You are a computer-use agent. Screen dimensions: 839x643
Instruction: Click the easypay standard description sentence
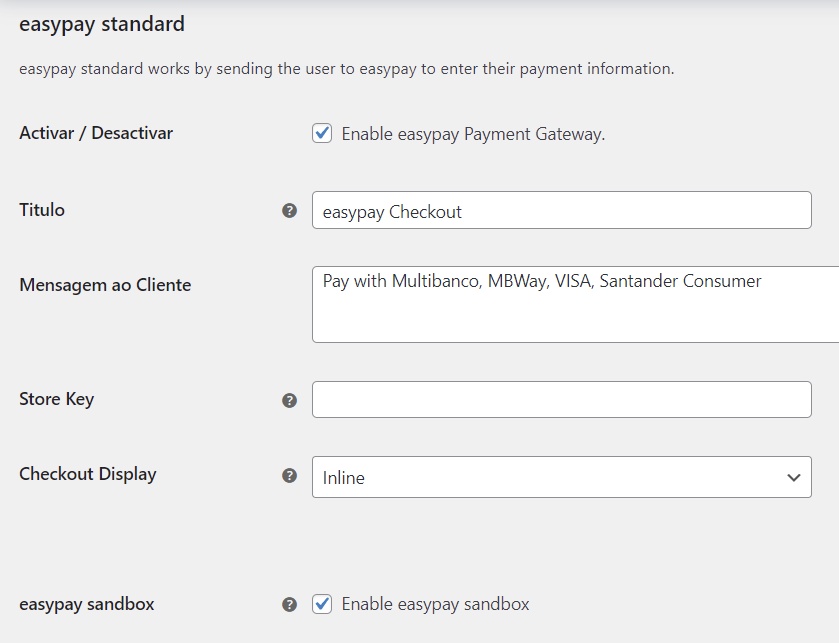[347, 69]
